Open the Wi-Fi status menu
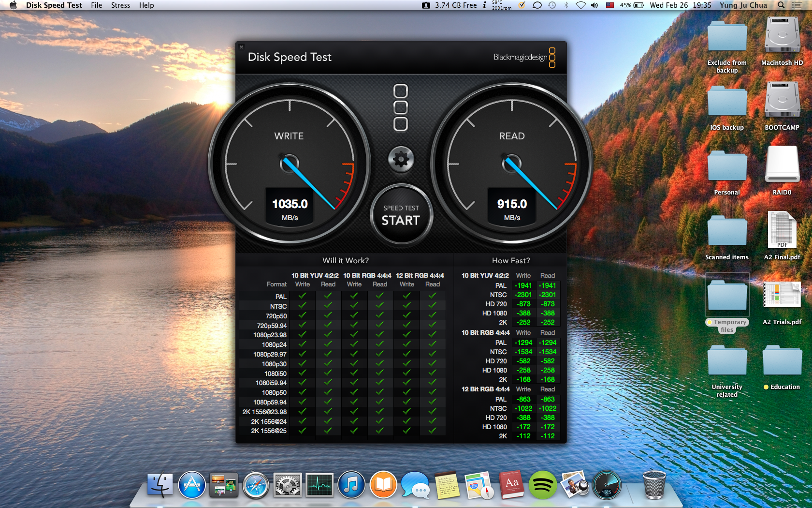Image resolution: width=812 pixels, height=508 pixels. (x=580, y=5)
